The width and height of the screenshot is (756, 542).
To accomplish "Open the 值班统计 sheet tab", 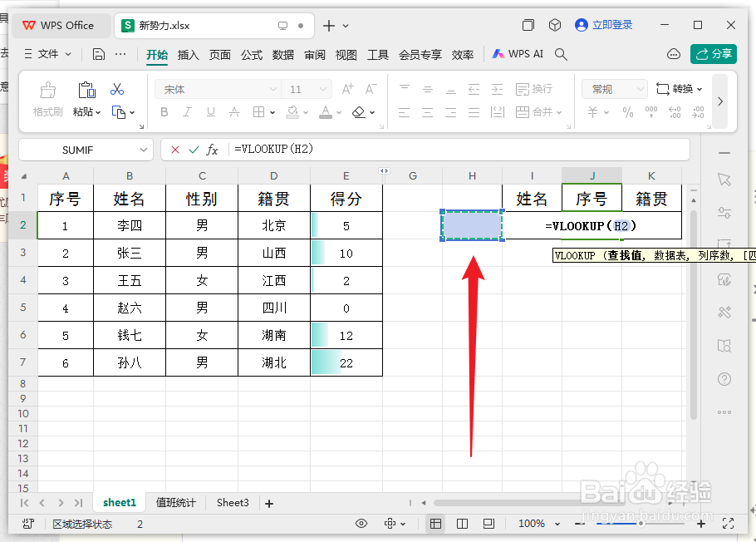I will point(174,502).
